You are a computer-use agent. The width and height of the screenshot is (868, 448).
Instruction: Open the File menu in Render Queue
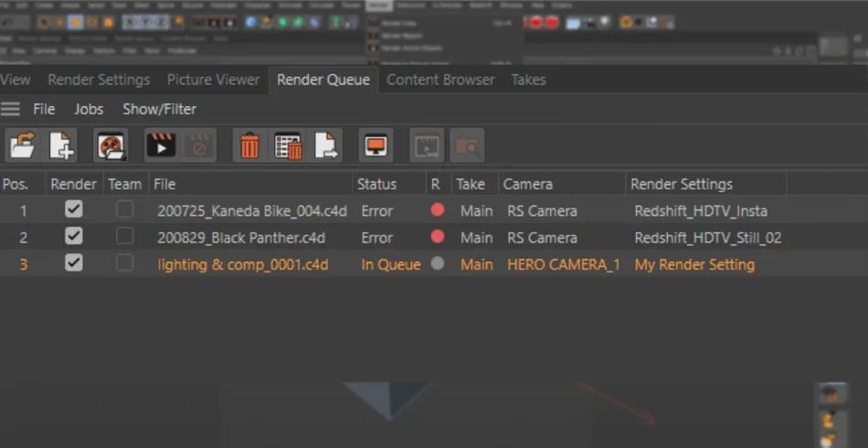[44, 109]
